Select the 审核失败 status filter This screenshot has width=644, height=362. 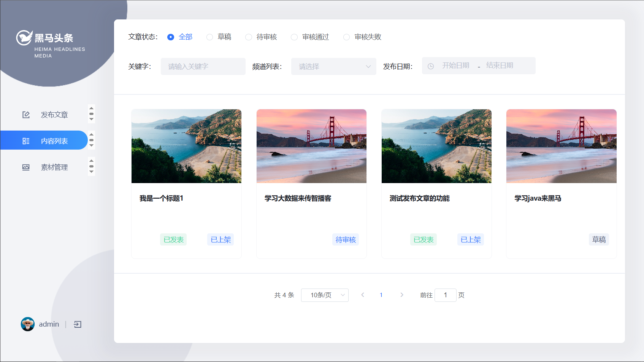346,37
